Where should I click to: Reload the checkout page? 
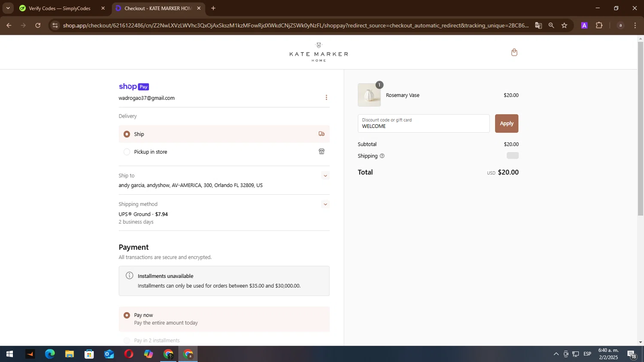pos(38,25)
